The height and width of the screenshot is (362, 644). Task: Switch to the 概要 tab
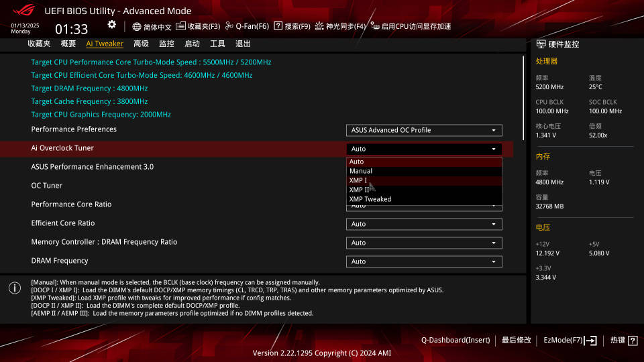pos(68,44)
